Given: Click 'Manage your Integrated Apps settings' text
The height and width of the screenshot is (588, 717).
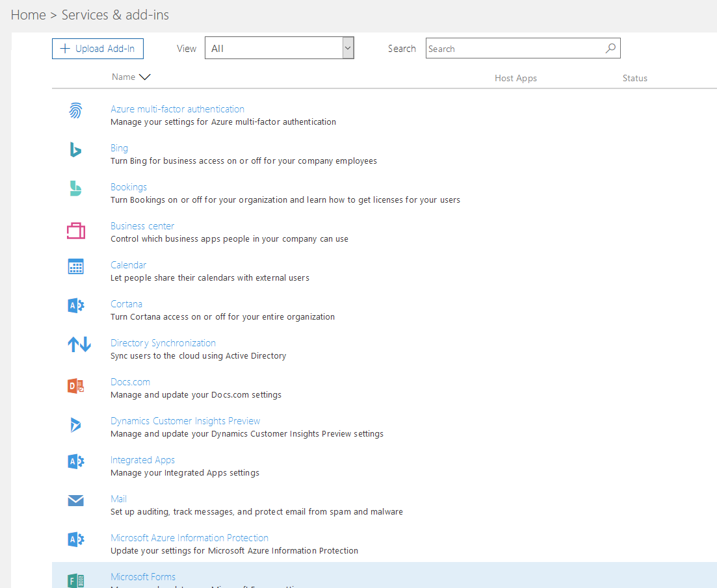Looking at the screenshot, I should click(x=185, y=473).
